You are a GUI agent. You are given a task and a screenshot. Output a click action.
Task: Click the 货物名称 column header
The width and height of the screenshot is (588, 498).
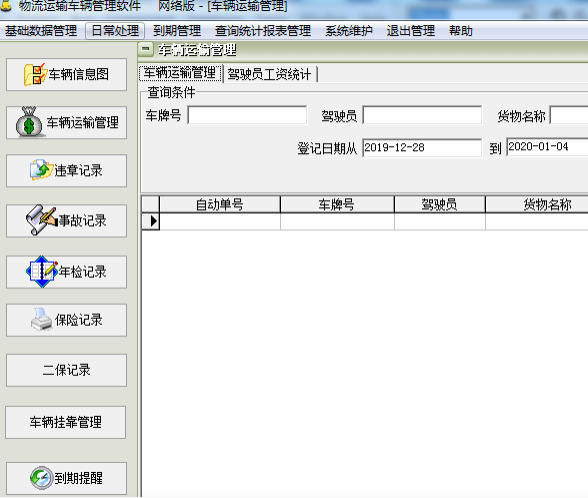click(537, 204)
